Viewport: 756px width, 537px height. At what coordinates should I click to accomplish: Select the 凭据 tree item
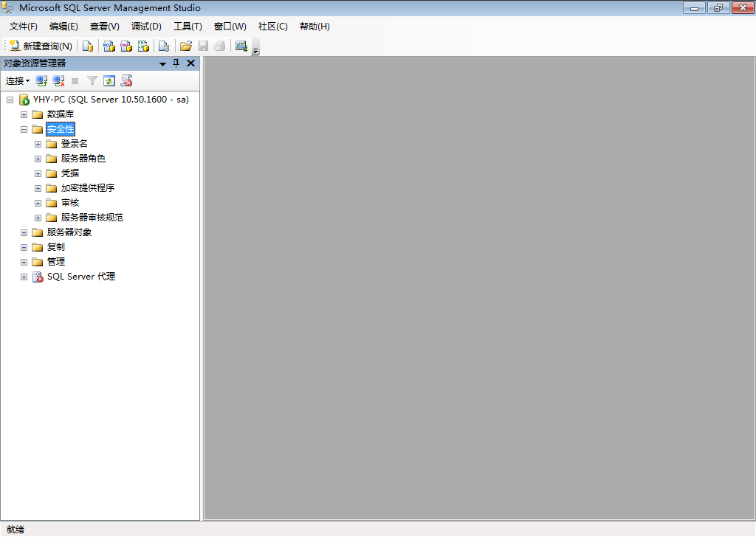tap(70, 173)
